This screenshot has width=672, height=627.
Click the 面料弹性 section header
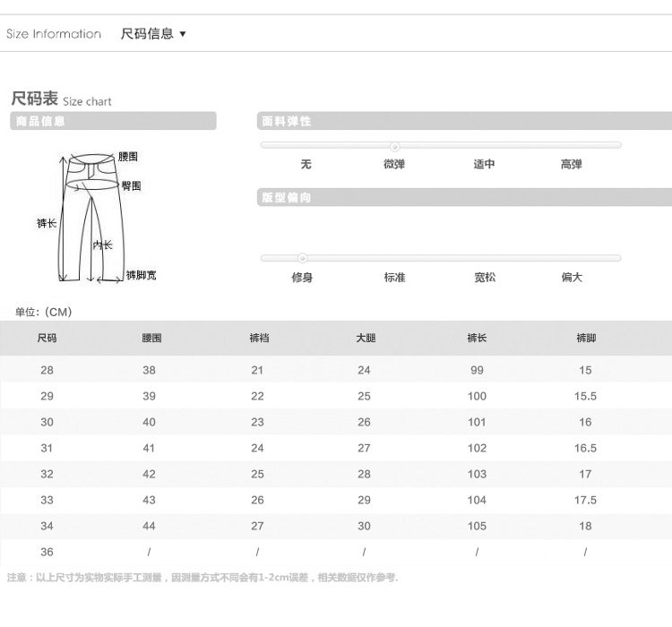pos(464,121)
